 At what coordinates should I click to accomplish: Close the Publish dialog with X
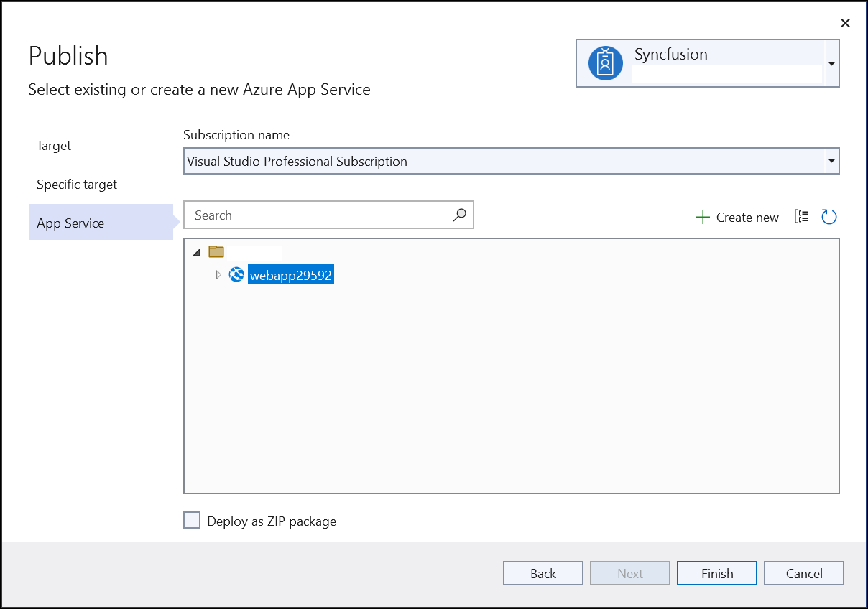[x=845, y=23]
